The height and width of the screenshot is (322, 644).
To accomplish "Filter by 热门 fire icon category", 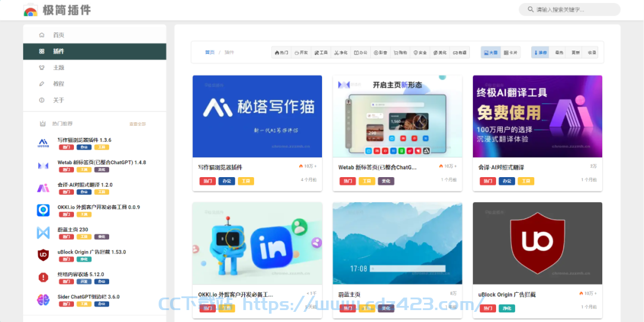I will click(x=281, y=52).
